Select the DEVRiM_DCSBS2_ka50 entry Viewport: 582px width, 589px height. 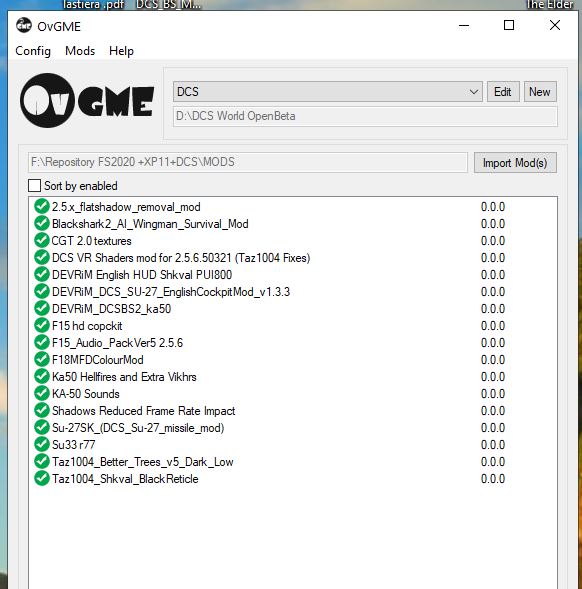[112, 309]
